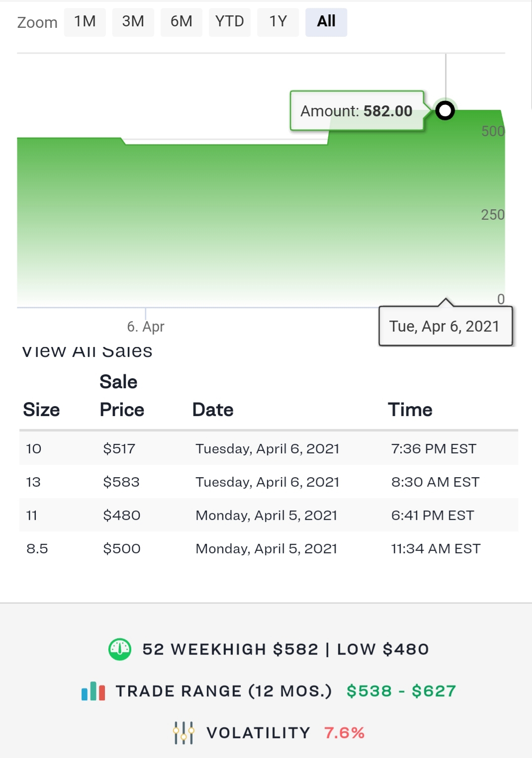Select the size 13 $583 sale row

268,482
